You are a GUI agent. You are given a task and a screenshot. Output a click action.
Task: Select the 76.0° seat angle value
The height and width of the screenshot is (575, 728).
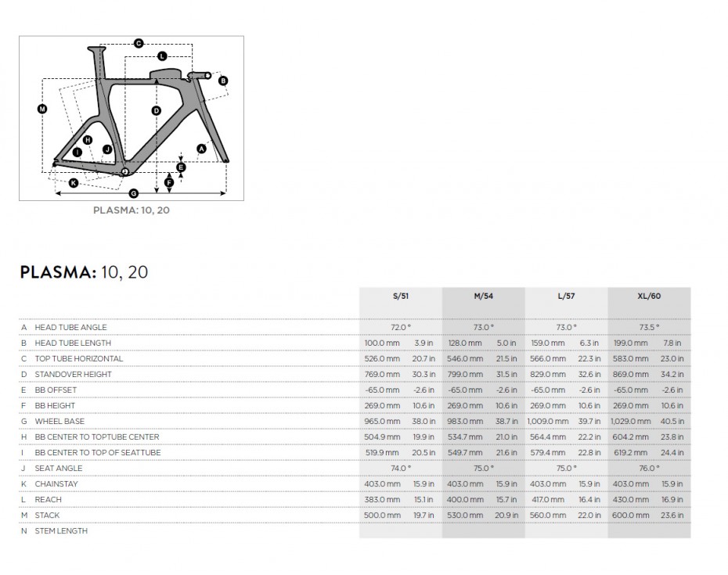tap(649, 469)
